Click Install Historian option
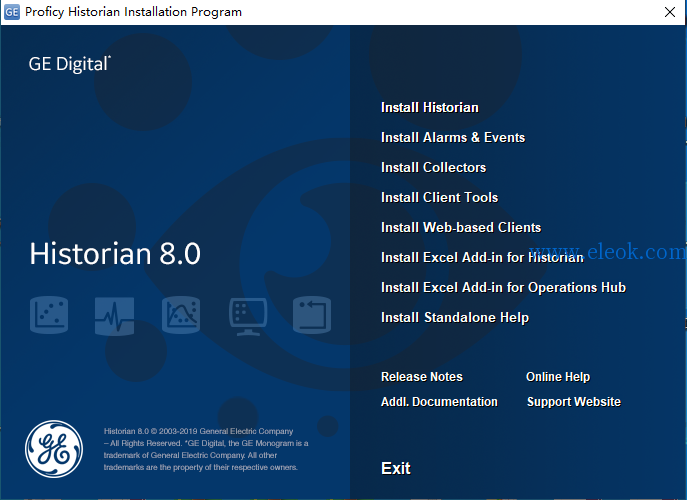 [x=429, y=108]
